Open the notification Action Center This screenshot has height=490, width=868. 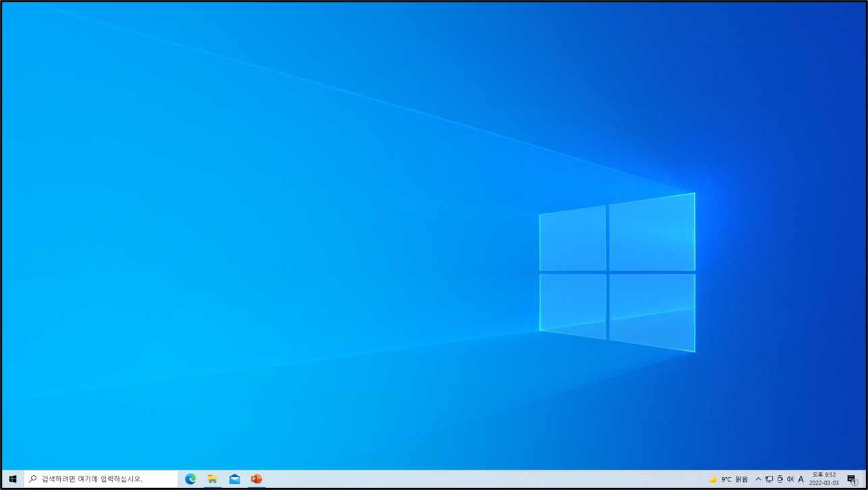(852, 479)
